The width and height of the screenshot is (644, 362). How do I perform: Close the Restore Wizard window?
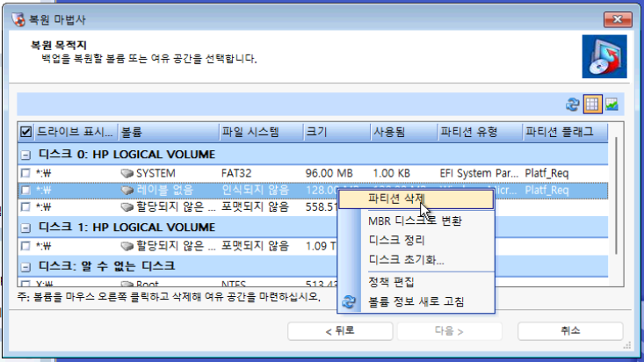point(618,19)
